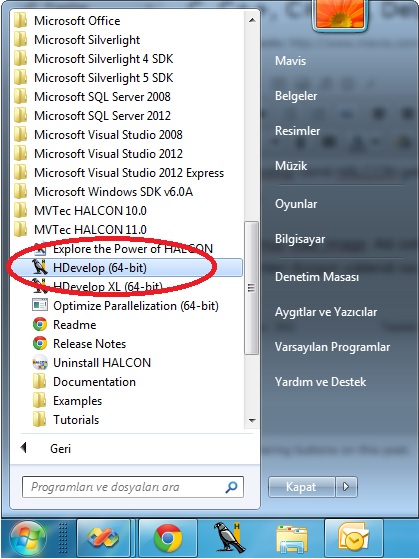This screenshot has height=559, width=419.
Task: Open the Mavis user folder
Action: click(x=290, y=61)
